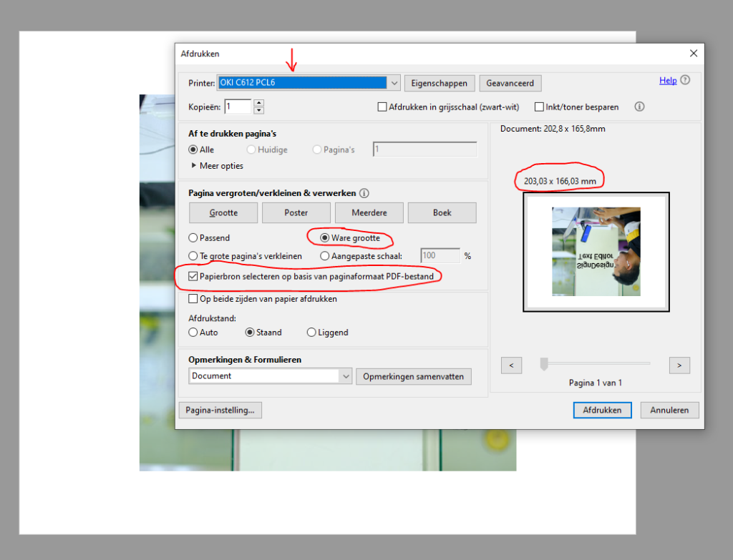This screenshot has height=560, width=733.
Task: Decrease Kopieën count with down arrow
Action: point(259,111)
